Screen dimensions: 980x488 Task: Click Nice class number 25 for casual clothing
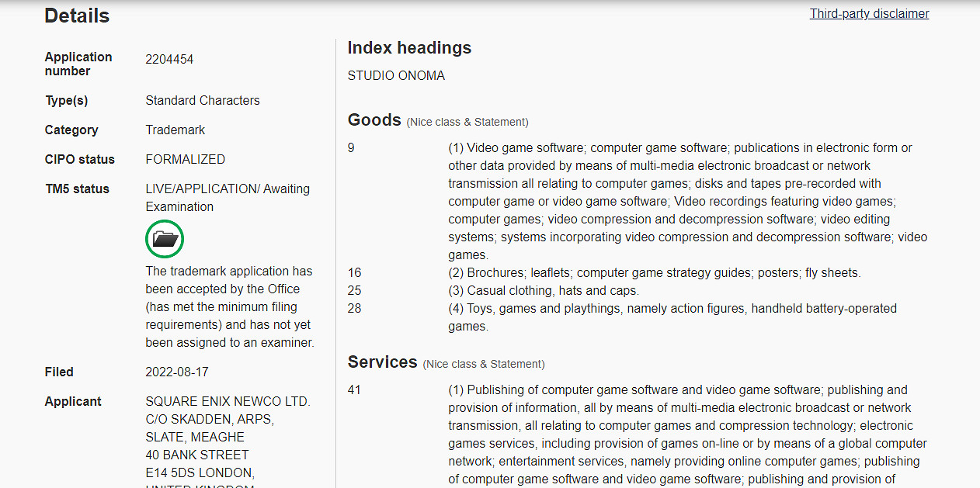[x=354, y=290]
